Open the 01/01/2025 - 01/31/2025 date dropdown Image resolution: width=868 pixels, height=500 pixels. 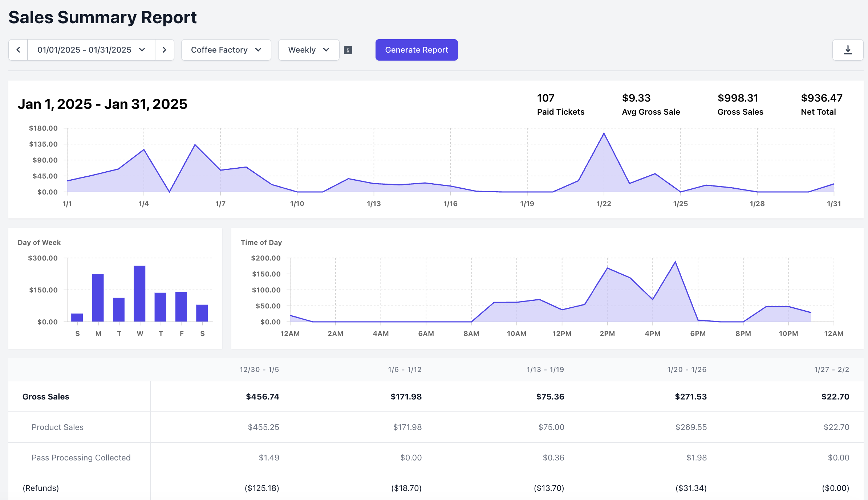pyautogui.click(x=91, y=50)
